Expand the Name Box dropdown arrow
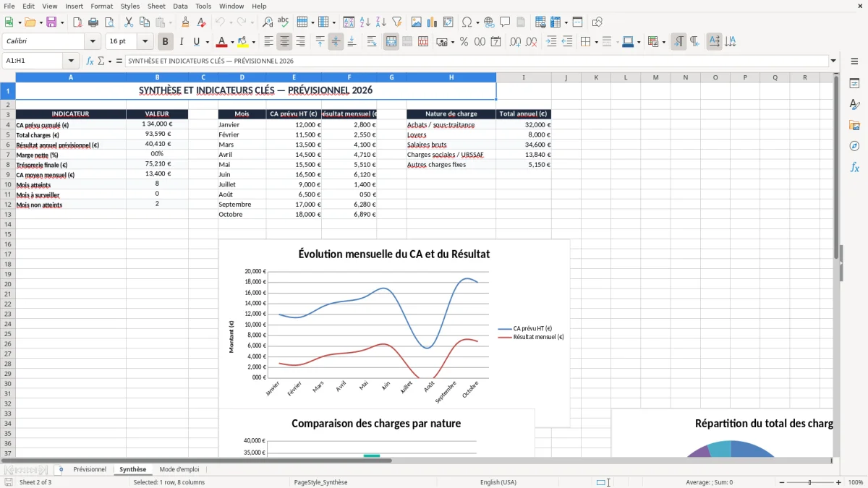Image resolution: width=868 pixels, height=488 pixels. pyautogui.click(x=71, y=61)
